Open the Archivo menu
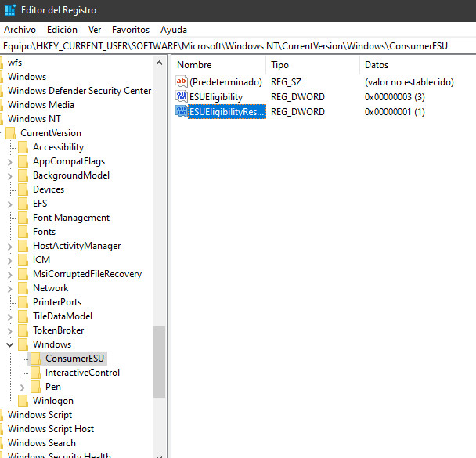 [20, 30]
